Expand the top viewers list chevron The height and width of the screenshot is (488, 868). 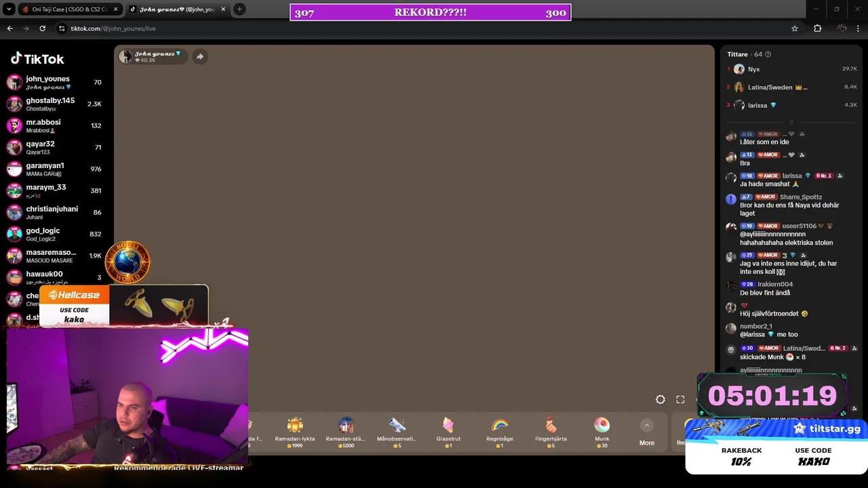coord(791,123)
